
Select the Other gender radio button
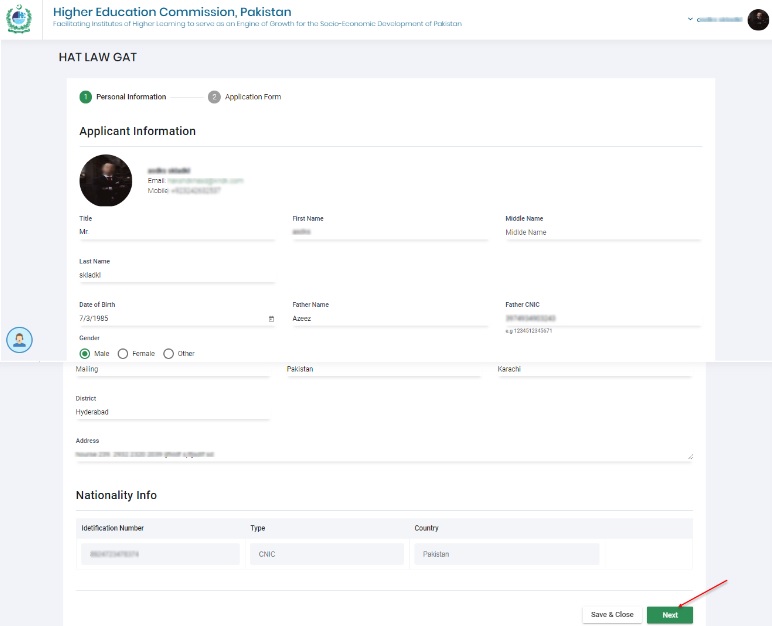click(x=168, y=353)
